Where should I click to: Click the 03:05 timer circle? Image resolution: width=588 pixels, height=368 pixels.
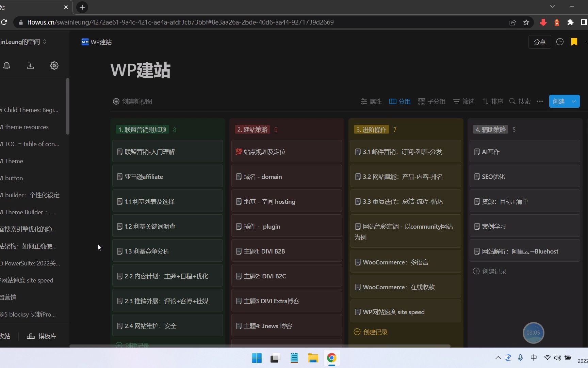[533, 333]
